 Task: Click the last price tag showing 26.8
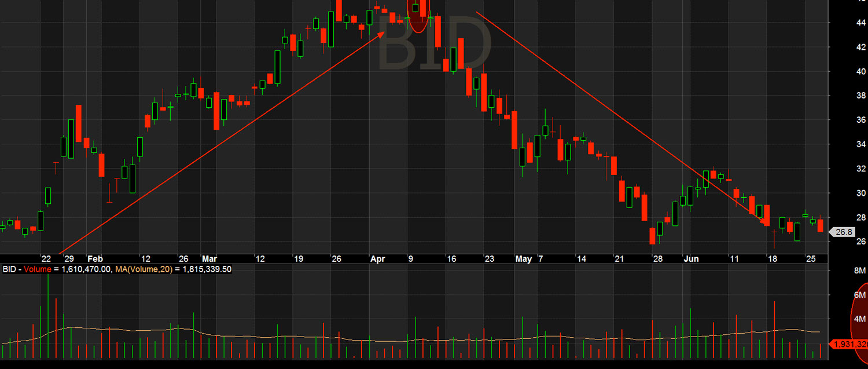[844, 231]
